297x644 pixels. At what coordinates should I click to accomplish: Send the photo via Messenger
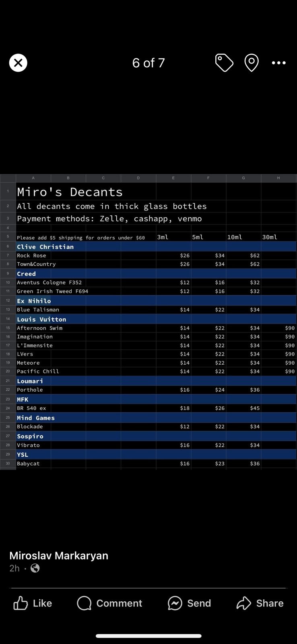tap(189, 603)
